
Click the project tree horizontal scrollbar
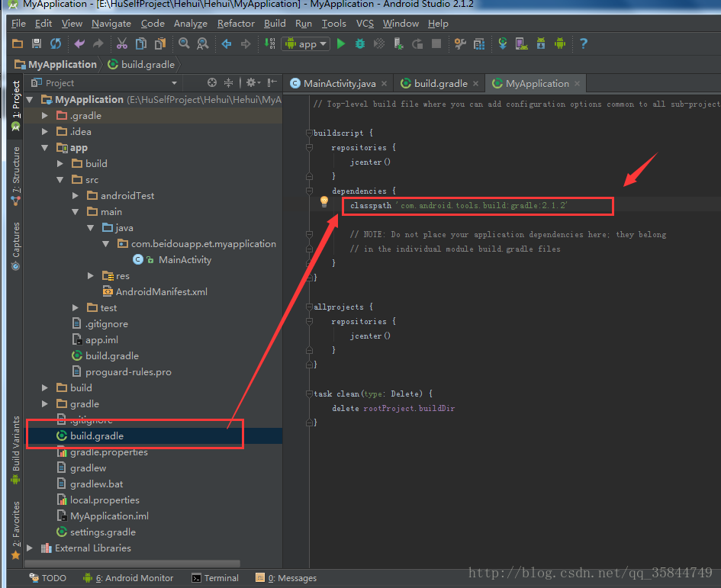[133, 564]
